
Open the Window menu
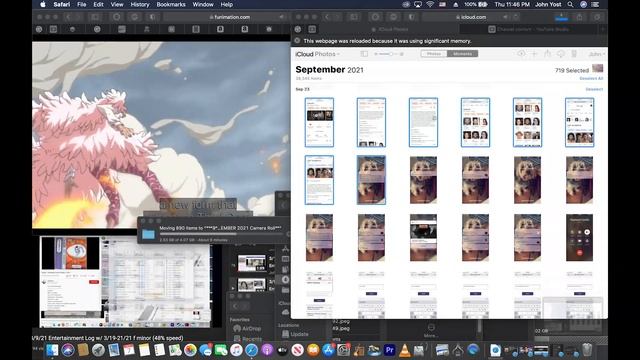click(x=203, y=4)
